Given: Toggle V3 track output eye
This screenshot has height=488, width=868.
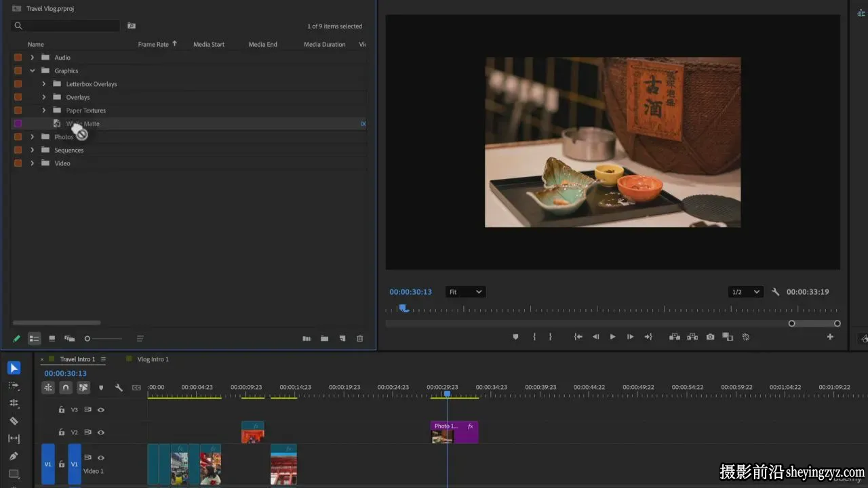Looking at the screenshot, I should (x=101, y=410).
